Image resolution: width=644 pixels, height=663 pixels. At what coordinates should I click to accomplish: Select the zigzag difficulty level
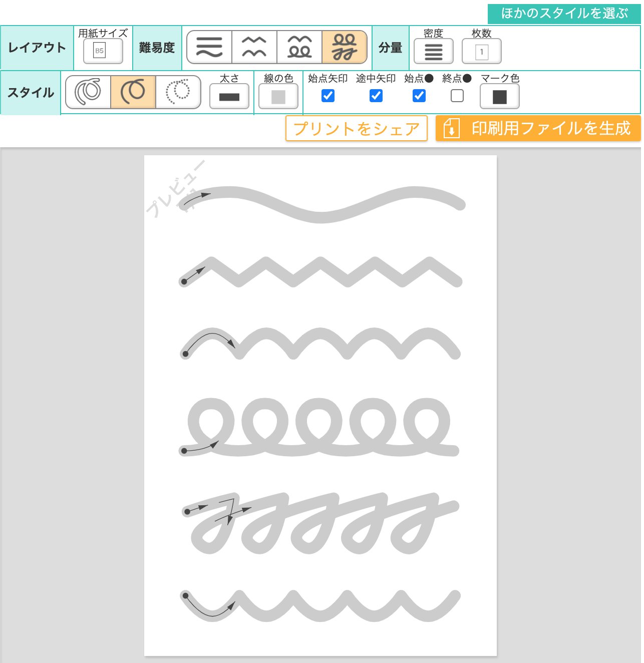point(254,47)
